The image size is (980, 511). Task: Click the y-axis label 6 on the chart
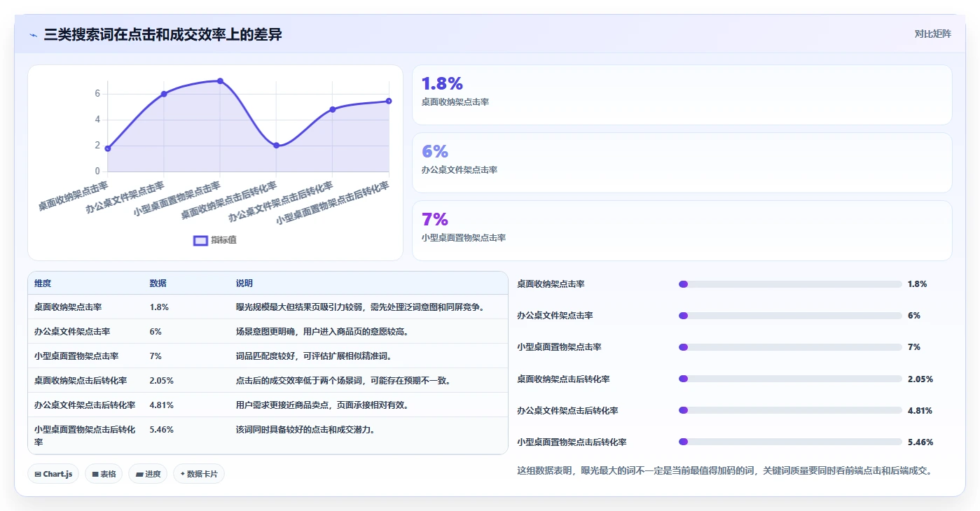coord(98,94)
